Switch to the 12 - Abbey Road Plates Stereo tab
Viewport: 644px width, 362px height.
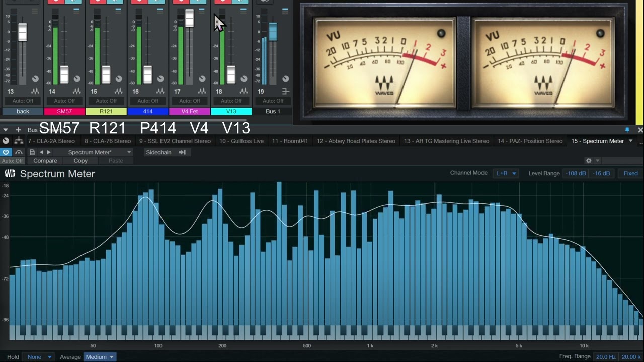pyautogui.click(x=356, y=141)
